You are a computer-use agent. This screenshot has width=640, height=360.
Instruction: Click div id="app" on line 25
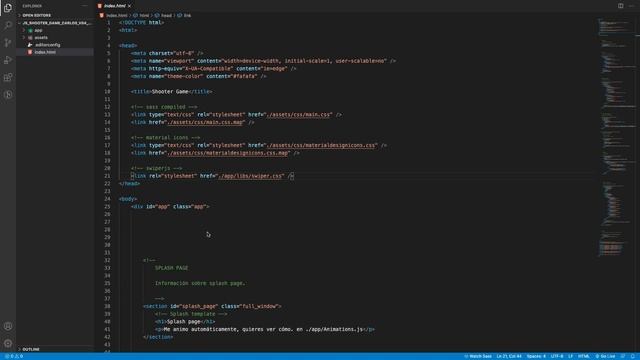point(170,207)
